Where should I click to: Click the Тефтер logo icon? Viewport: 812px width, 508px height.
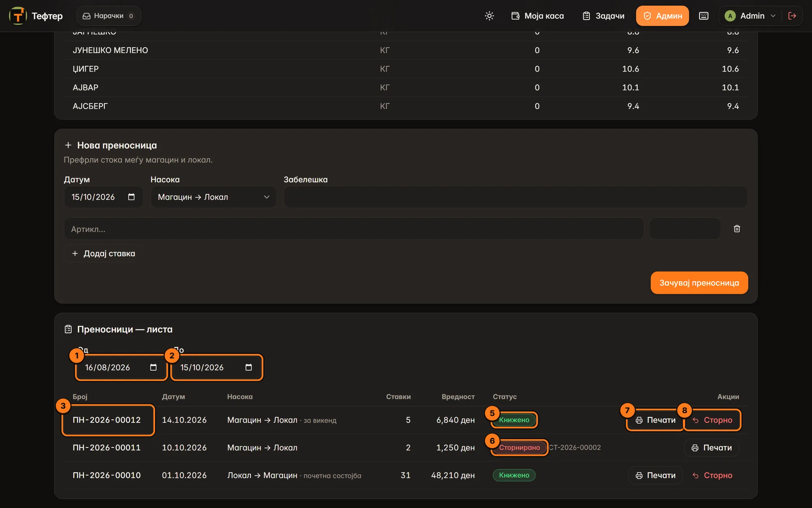click(18, 16)
